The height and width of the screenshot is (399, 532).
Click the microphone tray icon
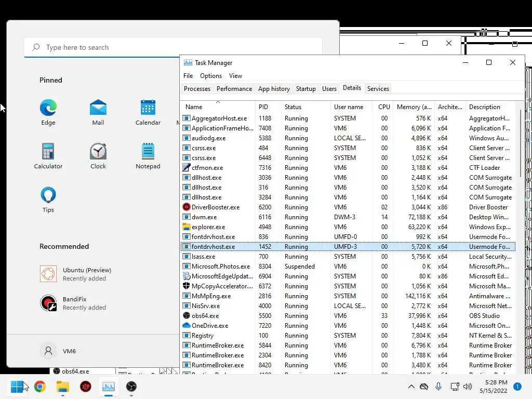click(x=438, y=387)
